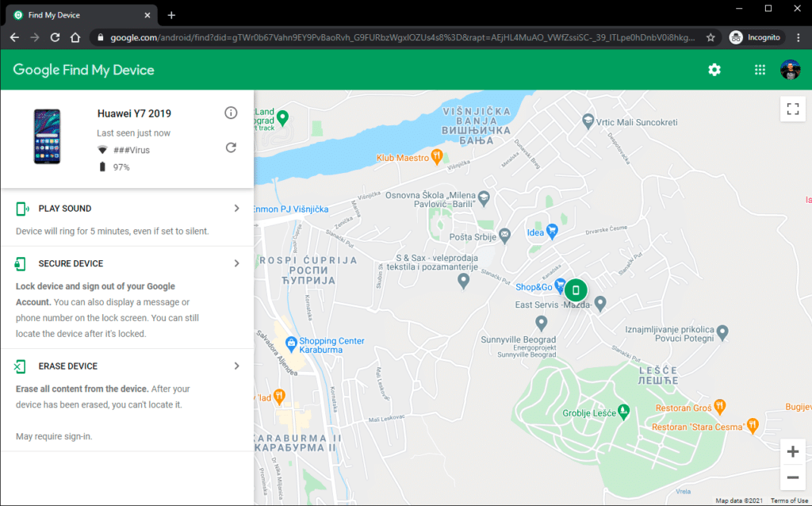Toggle fullscreen map view

tap(793, 109)
